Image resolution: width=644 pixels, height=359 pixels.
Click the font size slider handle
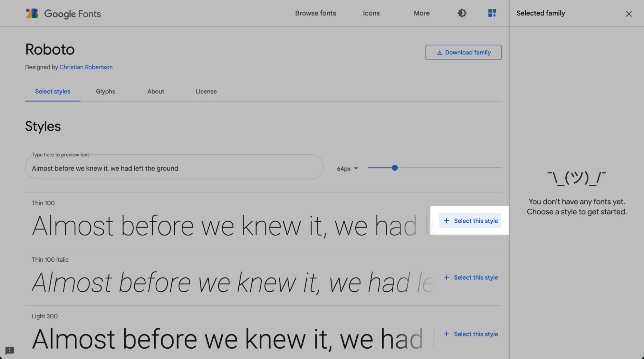tap(395, 168)
